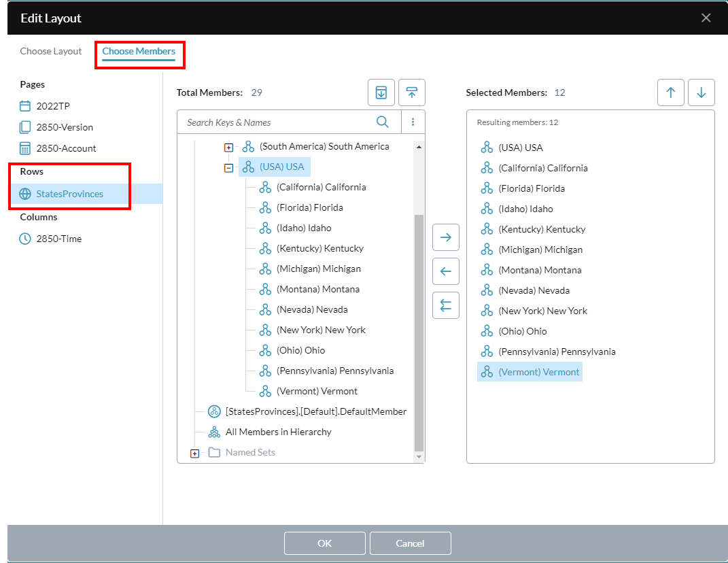Click the version icon next to 2850-Version
This screenshot has width=728, height=563.
coord(25,127)
